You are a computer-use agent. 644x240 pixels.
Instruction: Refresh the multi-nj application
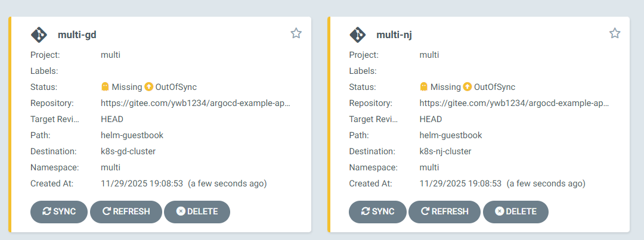[444, 211]
